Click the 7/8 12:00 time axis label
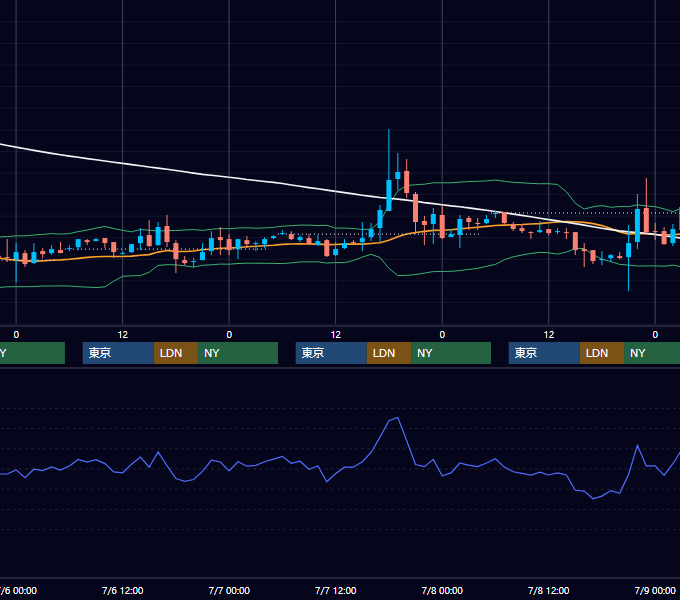680x600 pixels. (549, 590)
